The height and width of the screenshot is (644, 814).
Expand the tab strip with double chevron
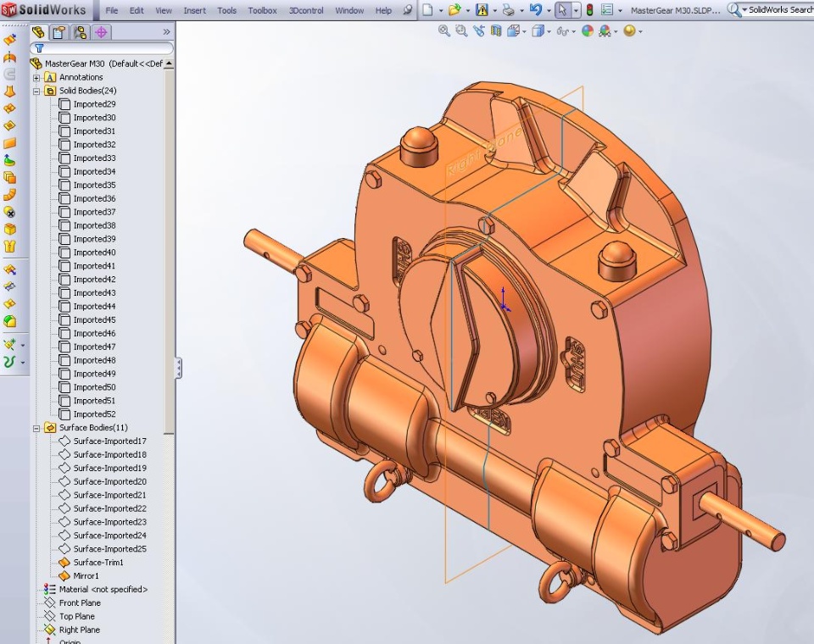pyautogui.click(x=166, y=32)
